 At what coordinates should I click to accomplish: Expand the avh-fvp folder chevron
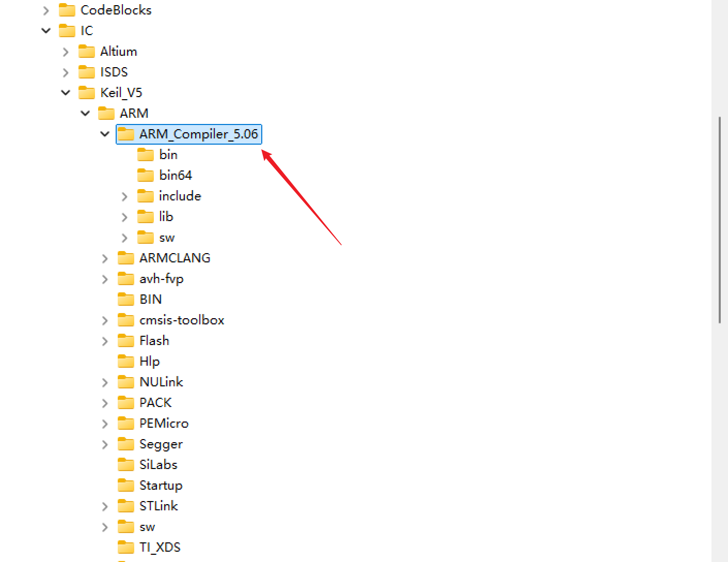click(105, 279)
